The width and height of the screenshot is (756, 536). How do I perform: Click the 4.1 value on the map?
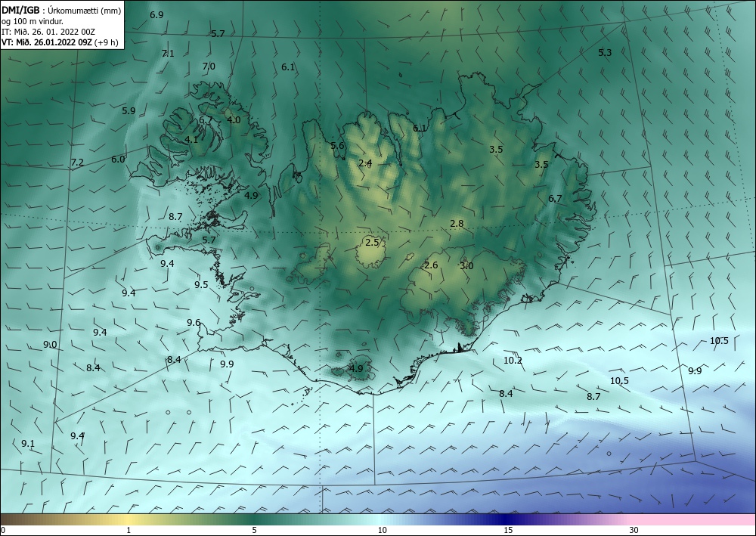point(191,140)
